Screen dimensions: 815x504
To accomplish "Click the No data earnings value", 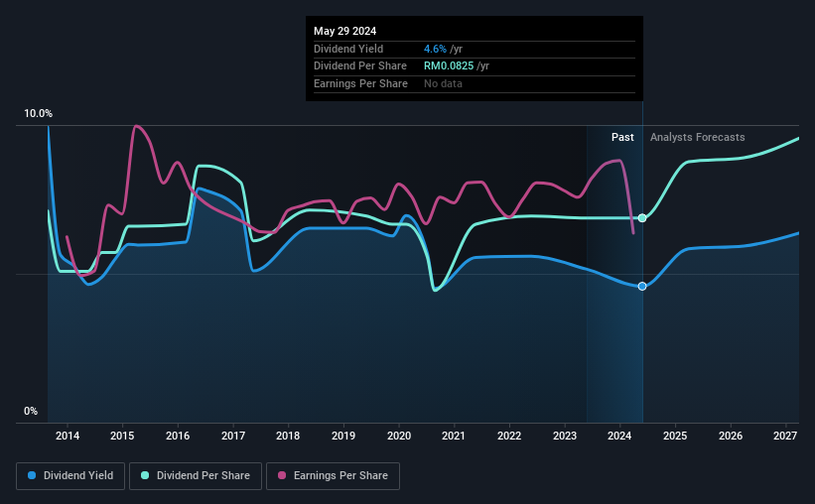I will tap(443, 83).
